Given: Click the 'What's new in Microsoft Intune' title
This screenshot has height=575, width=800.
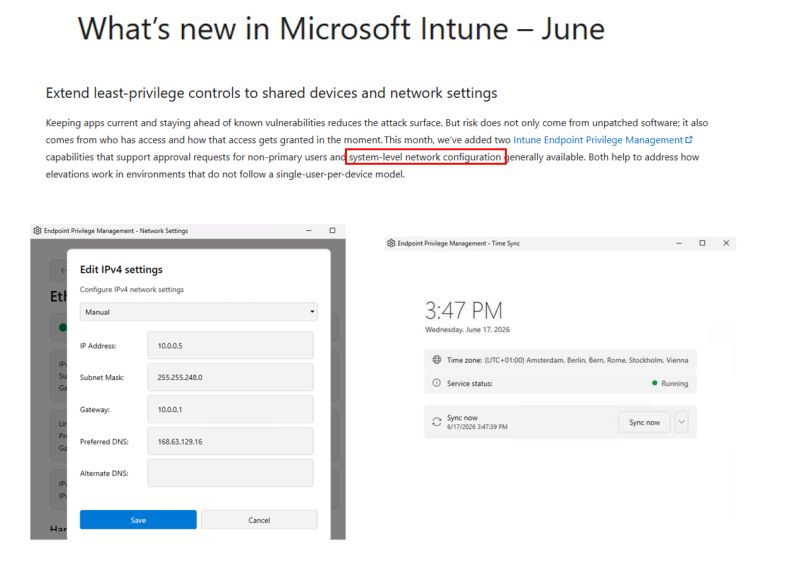Looking at the screenshot, I should point(341,29).
